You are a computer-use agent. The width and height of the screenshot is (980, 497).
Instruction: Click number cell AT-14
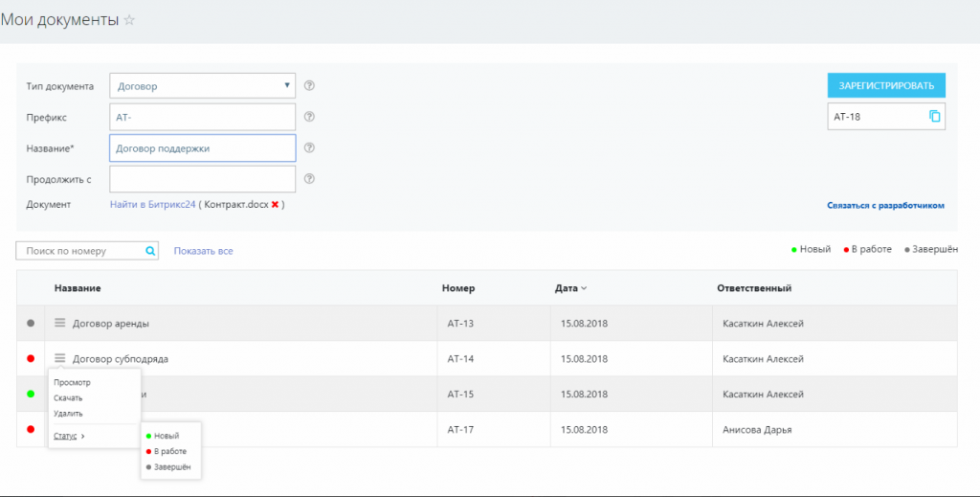460,359
